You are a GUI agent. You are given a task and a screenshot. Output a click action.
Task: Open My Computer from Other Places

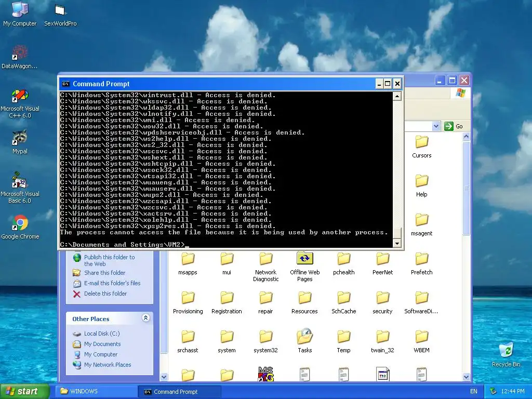(x=100, y=354)
